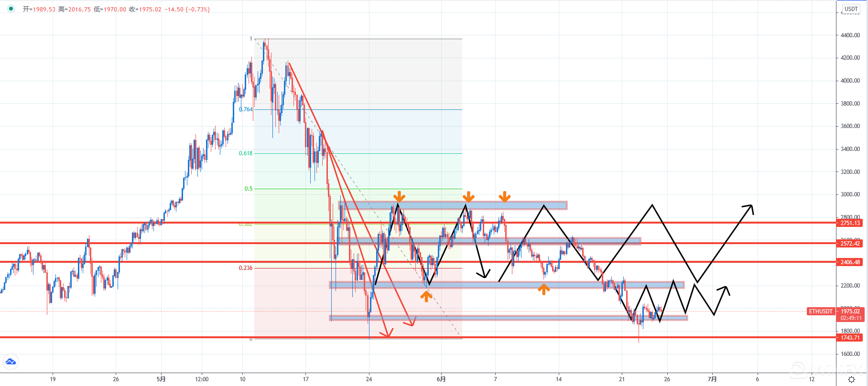868x386 pixels.
Task: Click date 7 on the time axis
Action: click(495, 379)
